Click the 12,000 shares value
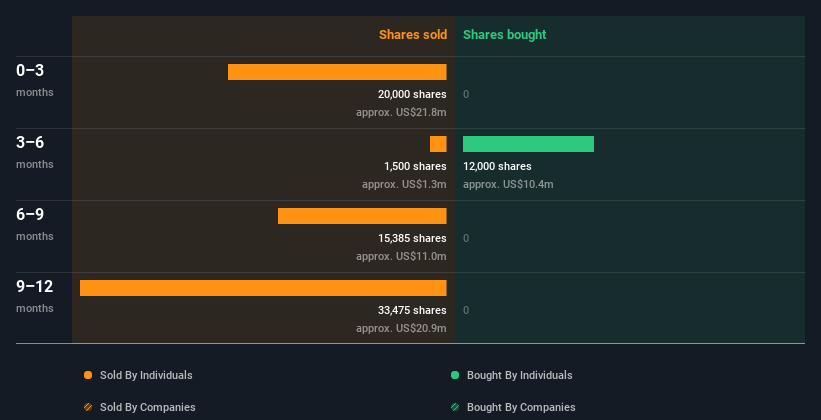 click(x=497, y=166)
